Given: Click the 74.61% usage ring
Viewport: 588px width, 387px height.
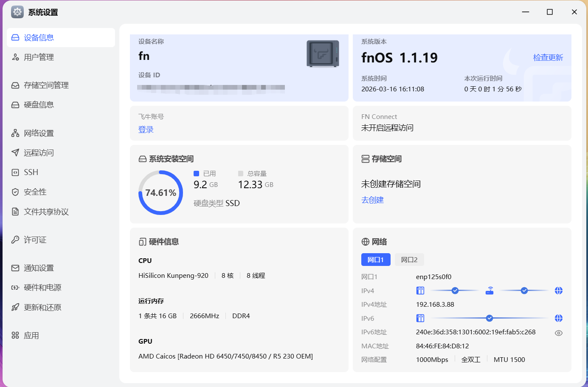Looking at the screenshot, I should (160, 192).
